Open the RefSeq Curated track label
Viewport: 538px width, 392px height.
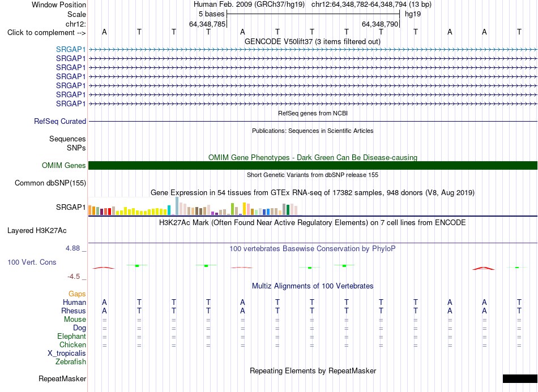pyautogui.click(x=60, y=121)
